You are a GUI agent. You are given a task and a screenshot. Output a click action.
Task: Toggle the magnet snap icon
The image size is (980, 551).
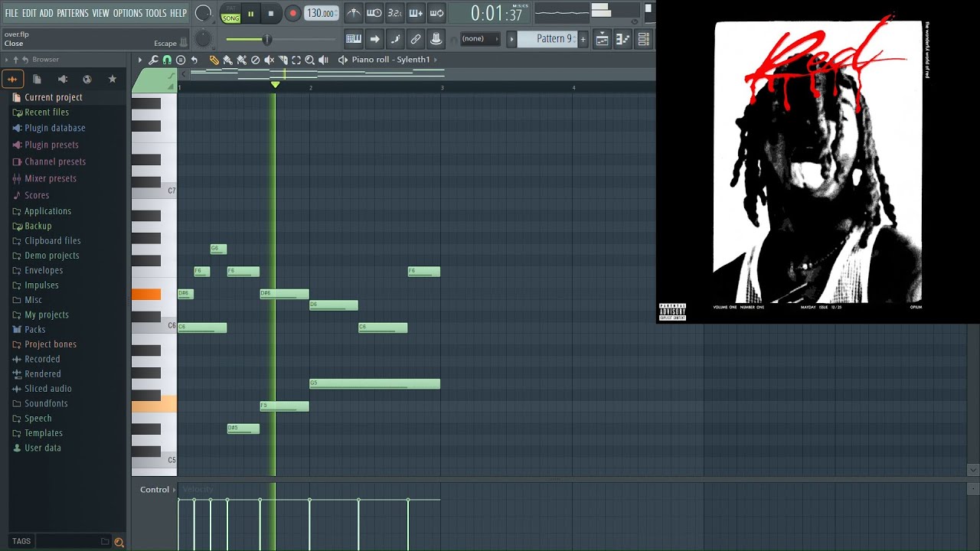(167, 60)
